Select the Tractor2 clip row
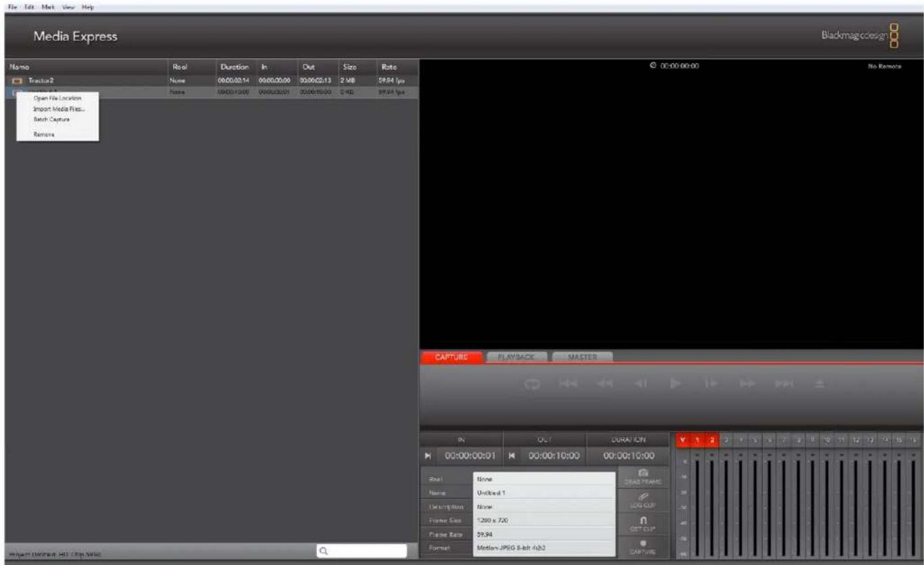The height and width of the screenshot is (565, 924). (x=211, y=80)
